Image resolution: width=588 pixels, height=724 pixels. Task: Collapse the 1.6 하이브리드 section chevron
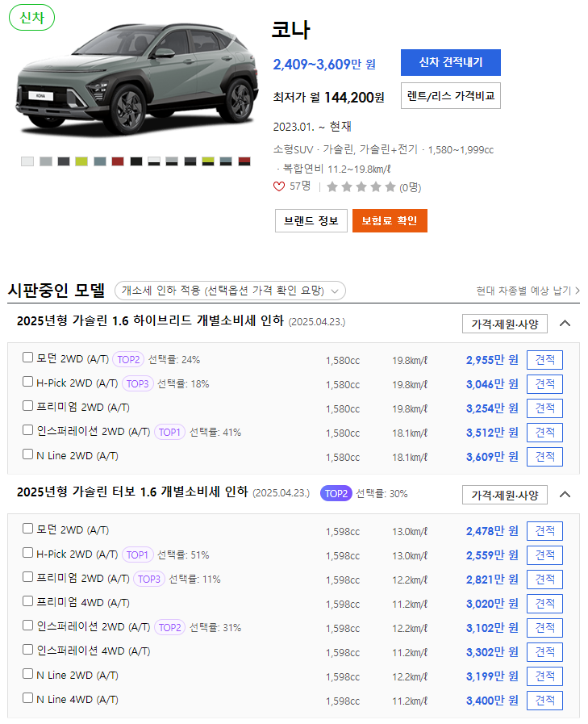point(565,323)
